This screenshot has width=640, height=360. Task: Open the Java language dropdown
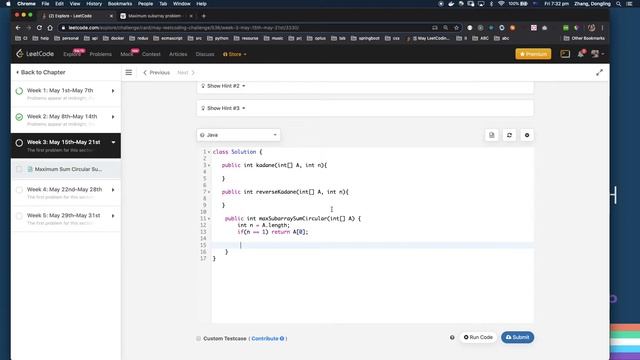[238, 135]
